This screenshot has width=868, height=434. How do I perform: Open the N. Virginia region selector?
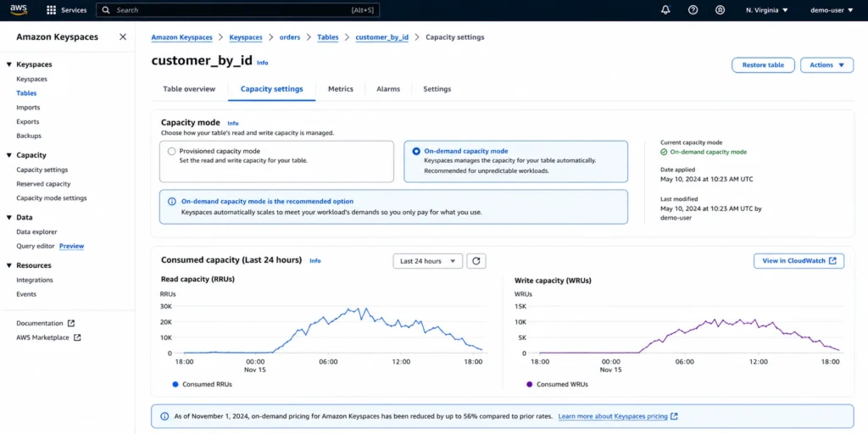click(766, 10)
